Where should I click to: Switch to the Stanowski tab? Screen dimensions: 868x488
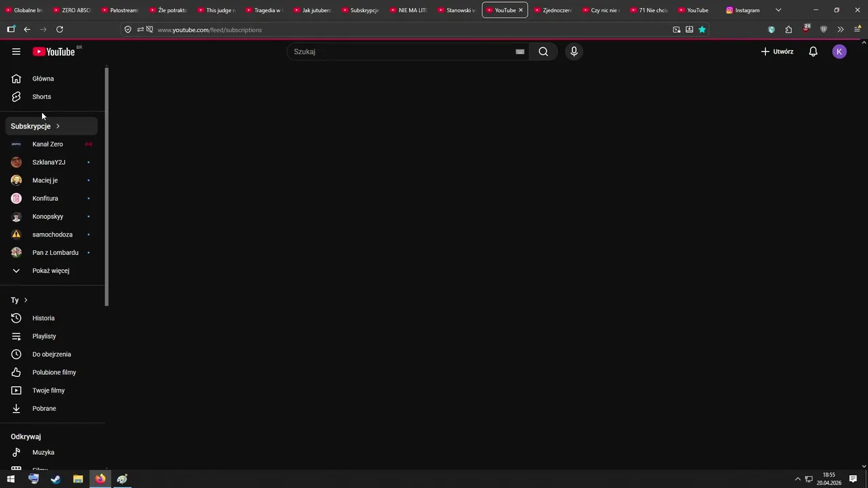click(x=456, y=10)
